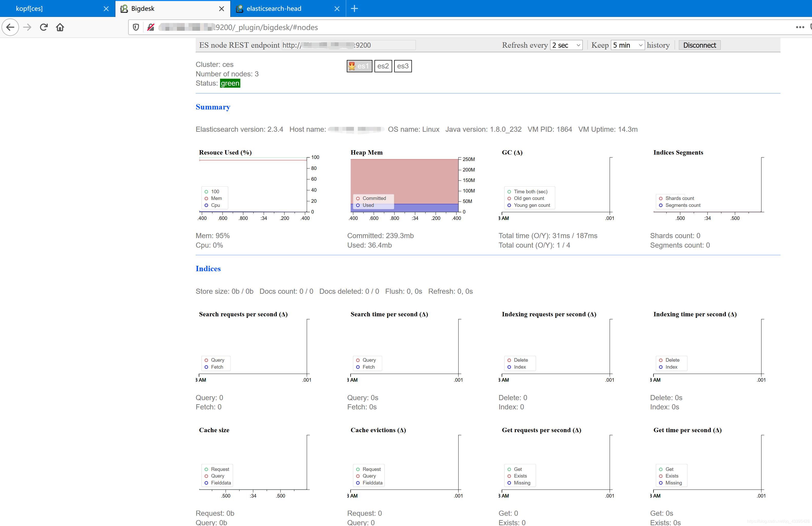Screen dimensions: 812x526
Task: Click the Resouce Used (%) chart title
Action: click(225, 152)
